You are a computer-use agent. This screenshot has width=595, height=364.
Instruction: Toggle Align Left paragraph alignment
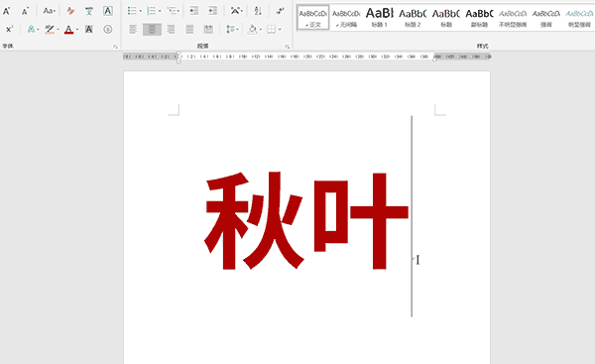coord(133,29)
